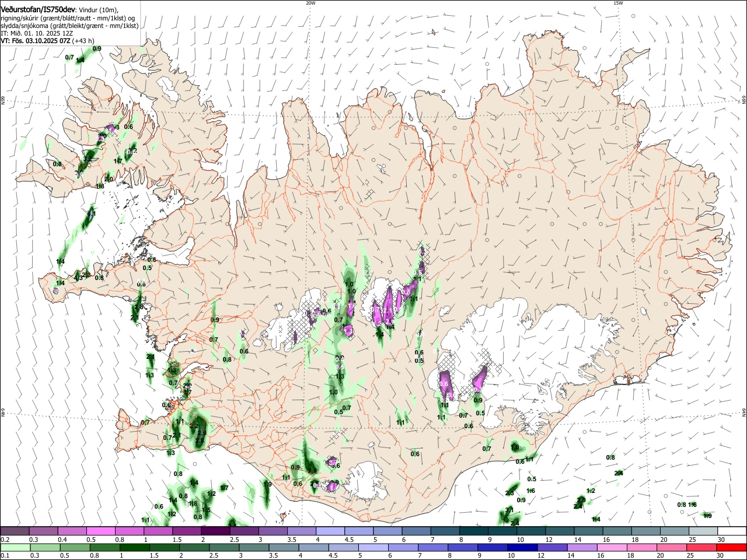Viewport: 747px width, 560px height.
Task: Select the snow legend swatch for 4–4.5 mm
Action: point(330,531)
